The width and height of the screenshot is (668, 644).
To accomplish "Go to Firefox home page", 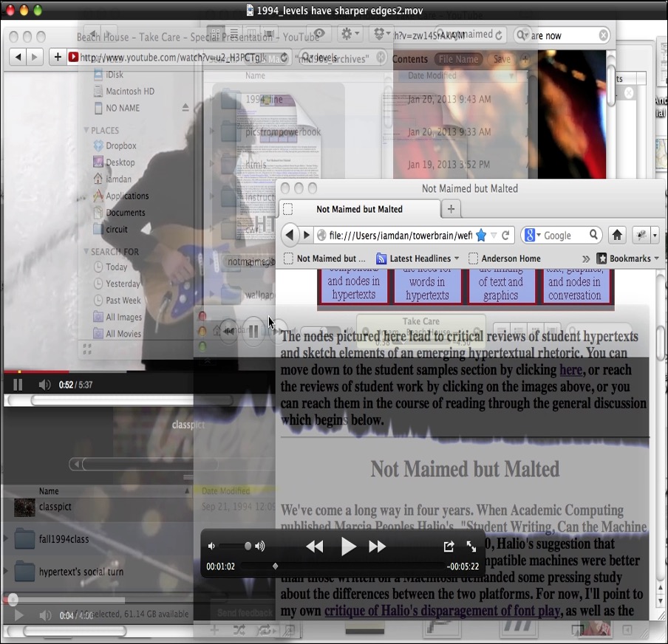I will click(617, 235).
